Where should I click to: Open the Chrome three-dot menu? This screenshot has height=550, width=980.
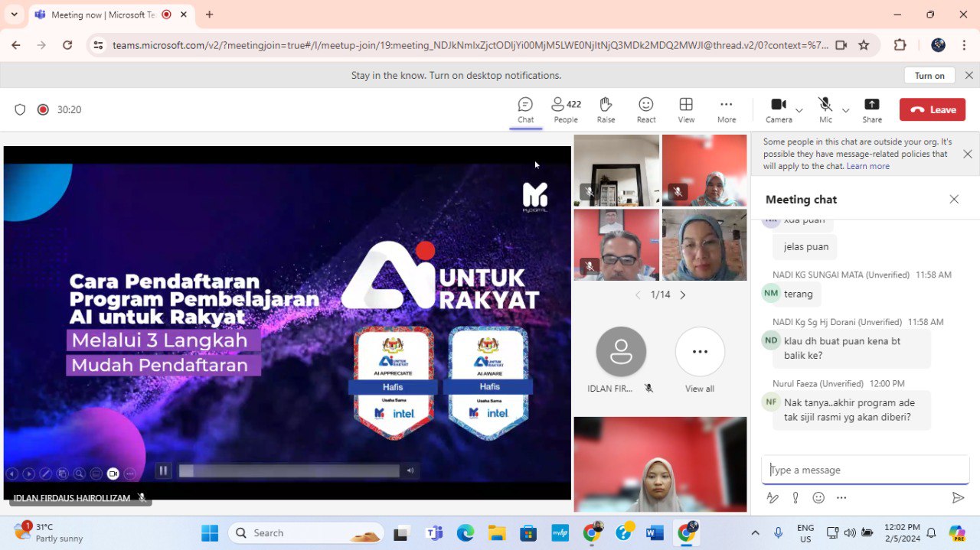963,45
